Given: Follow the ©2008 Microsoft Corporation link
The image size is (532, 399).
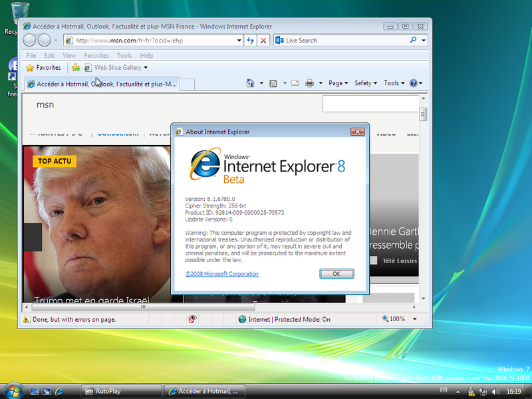Looking at the screenshot, I should click(x=221, y=274).
